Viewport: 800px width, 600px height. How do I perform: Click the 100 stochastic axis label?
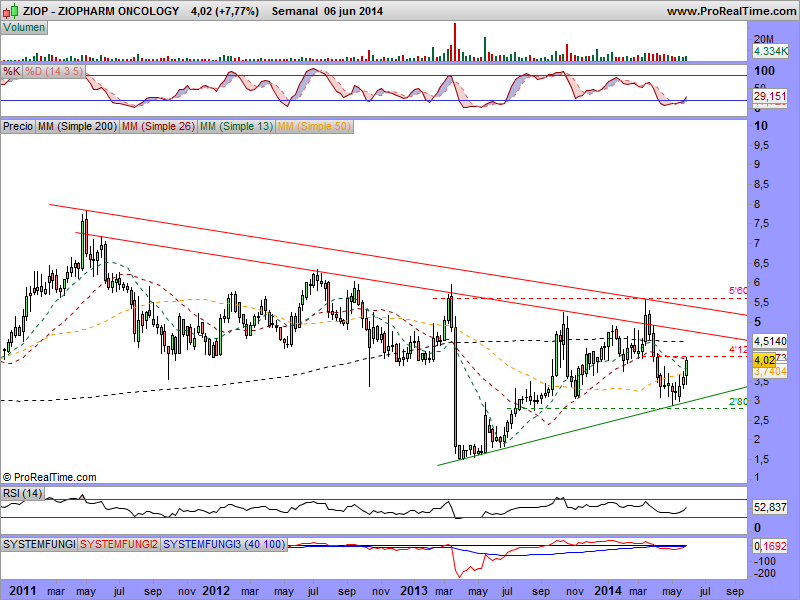(x=764, y=71)
